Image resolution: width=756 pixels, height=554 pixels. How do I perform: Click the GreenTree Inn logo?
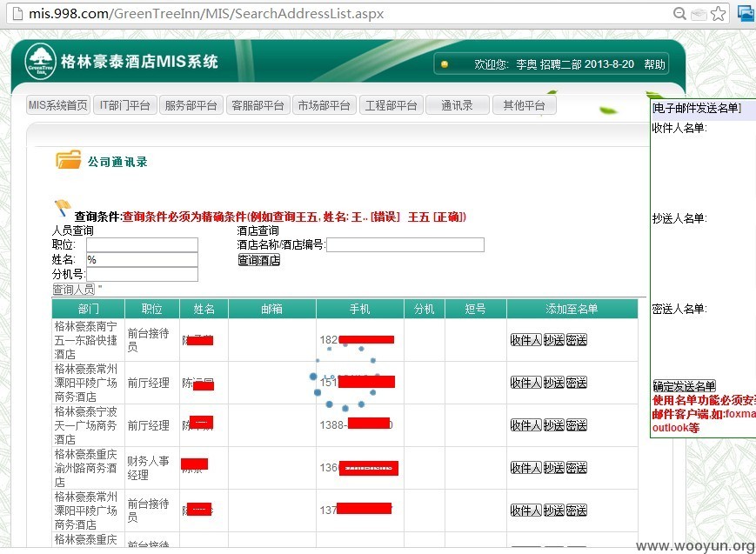pyautogui.click(x=41, y=61)
